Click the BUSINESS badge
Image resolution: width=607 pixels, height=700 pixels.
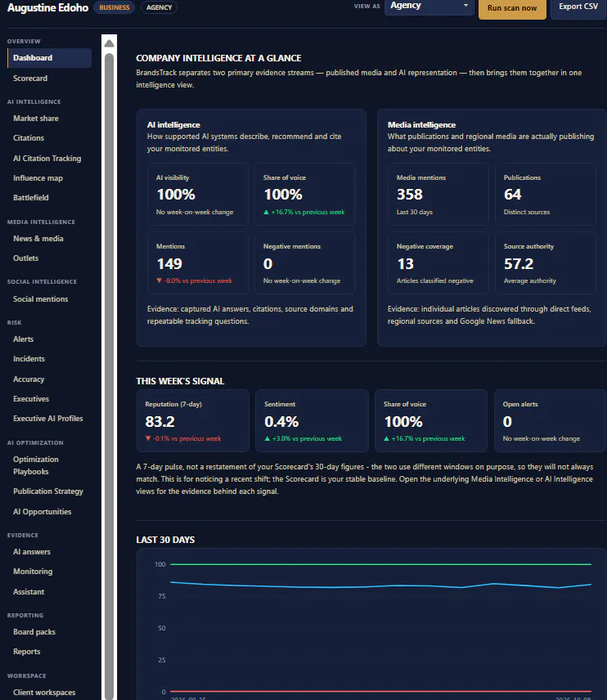115,7
